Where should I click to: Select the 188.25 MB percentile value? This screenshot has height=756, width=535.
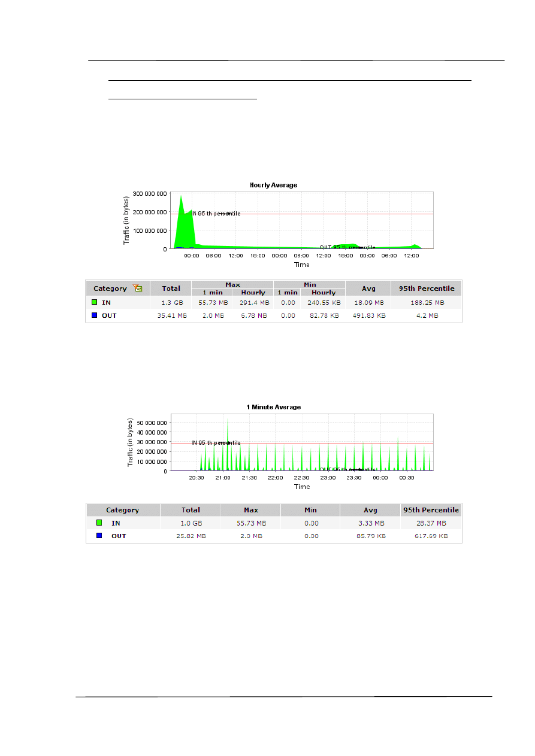click(426, 303)
